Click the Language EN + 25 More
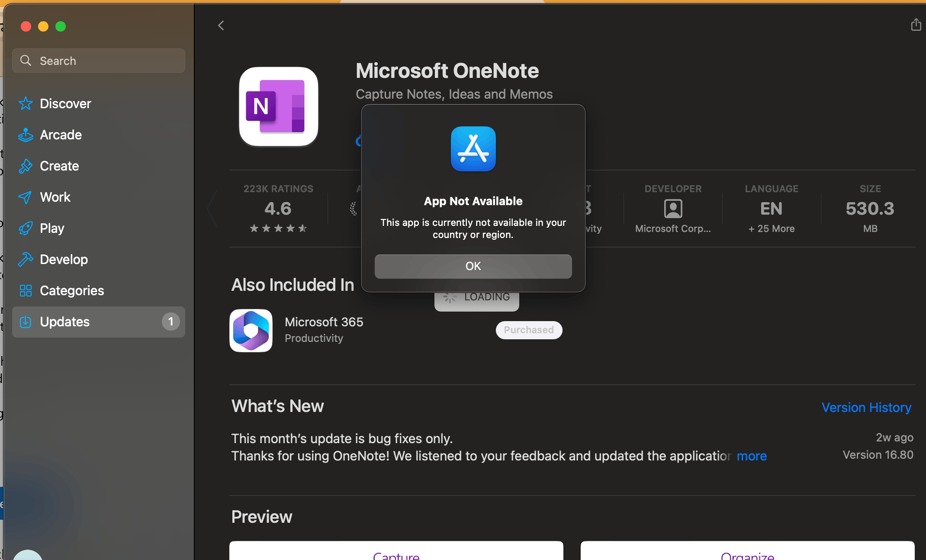 click(772, 209)
